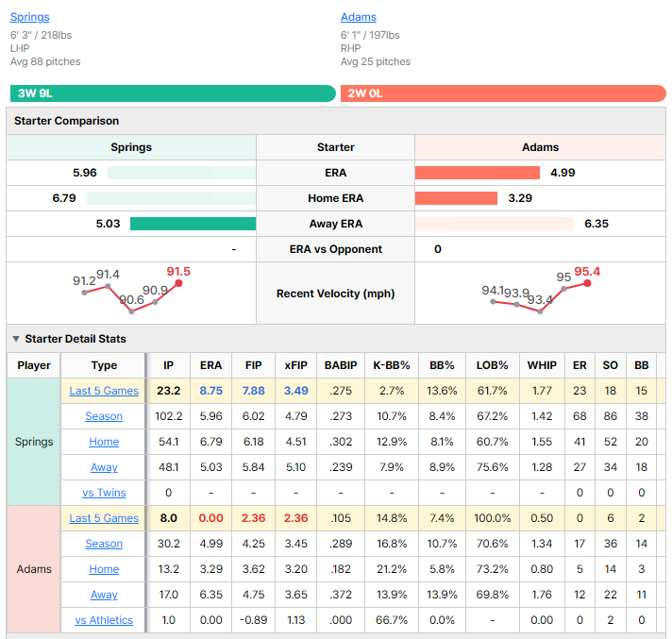Click the Away ERA row label

point(336,224)
